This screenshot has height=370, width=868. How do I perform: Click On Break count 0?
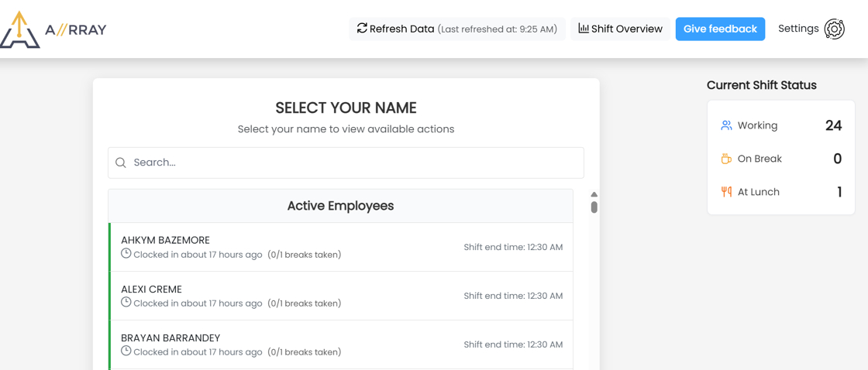point(838,159)
